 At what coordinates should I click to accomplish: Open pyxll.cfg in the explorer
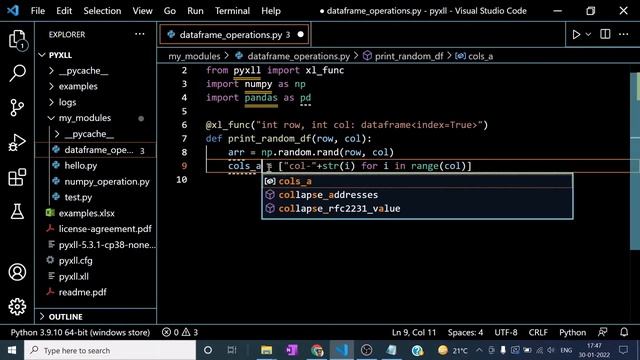click(x=76, y=260)
